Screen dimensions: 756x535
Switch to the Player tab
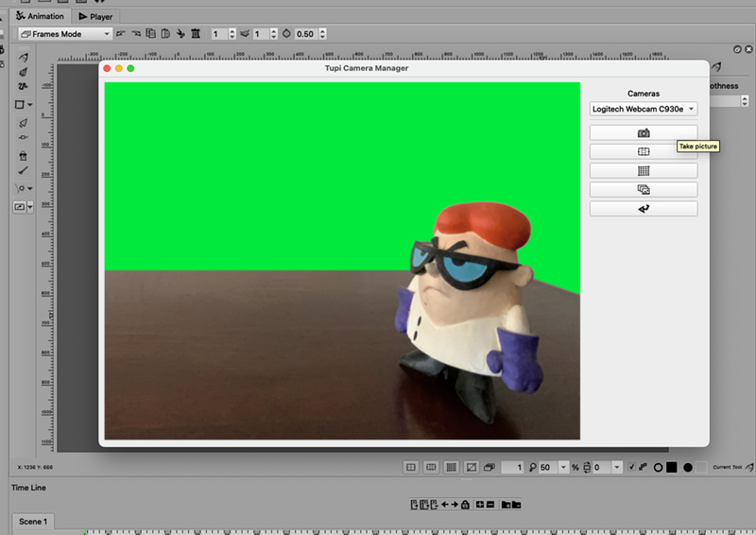click(x=95, y=17)
